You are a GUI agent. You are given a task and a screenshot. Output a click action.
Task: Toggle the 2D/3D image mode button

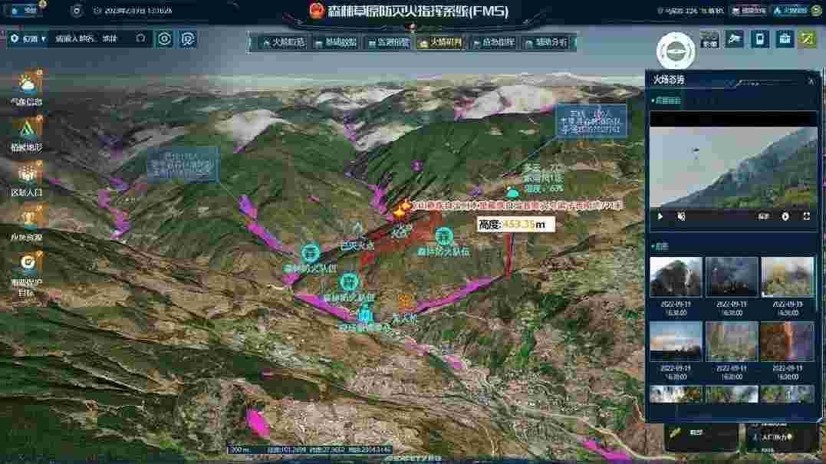coord(709,39)
